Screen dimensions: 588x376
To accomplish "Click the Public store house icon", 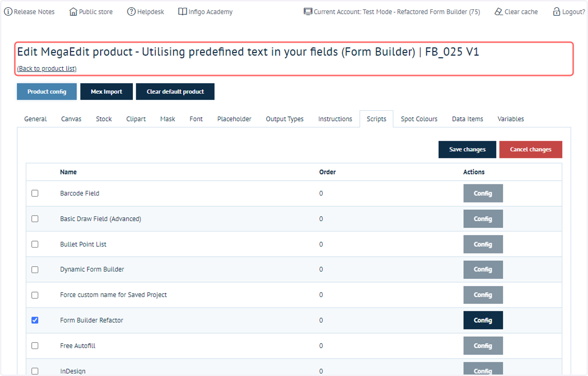I will point(73,11).
